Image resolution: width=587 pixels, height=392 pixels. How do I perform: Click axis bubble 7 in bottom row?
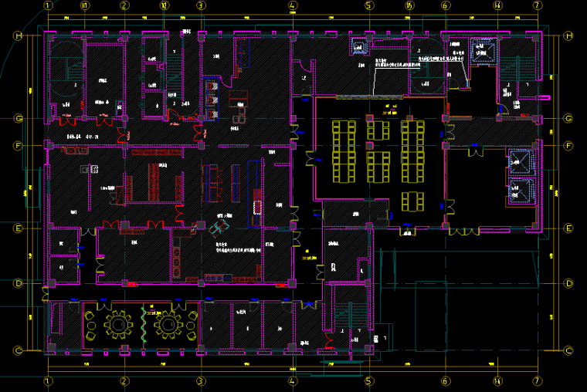[536, 381]
